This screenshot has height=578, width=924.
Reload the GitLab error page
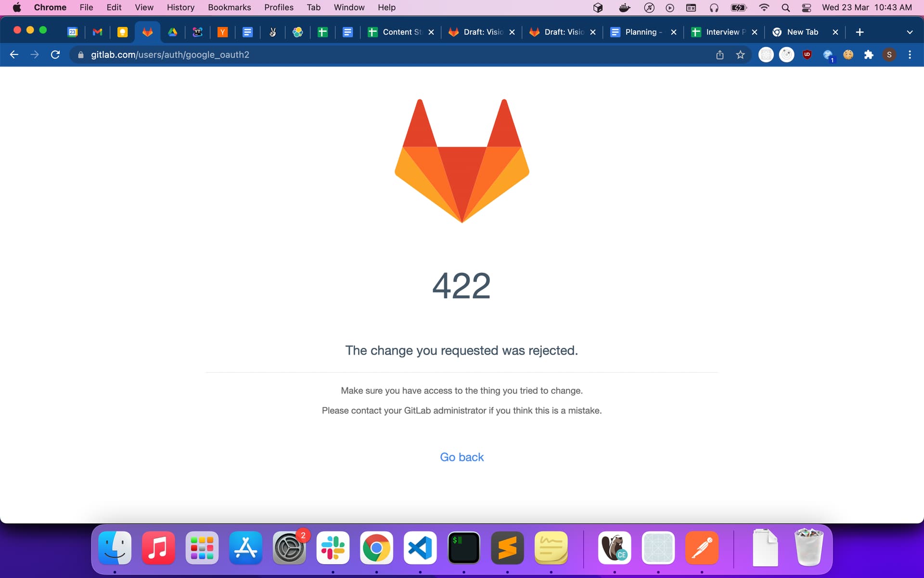[55, 54]
